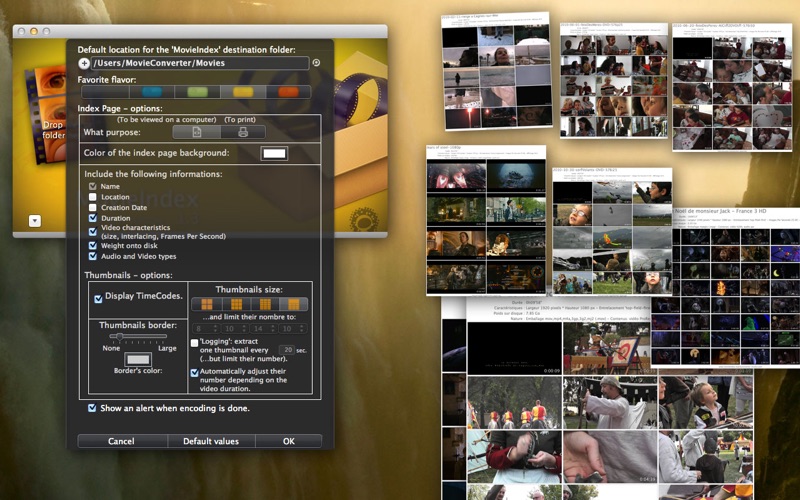Toggle Audio and Video types checkbox
This screenshot has height=500, width=800.
pos(92,256)
